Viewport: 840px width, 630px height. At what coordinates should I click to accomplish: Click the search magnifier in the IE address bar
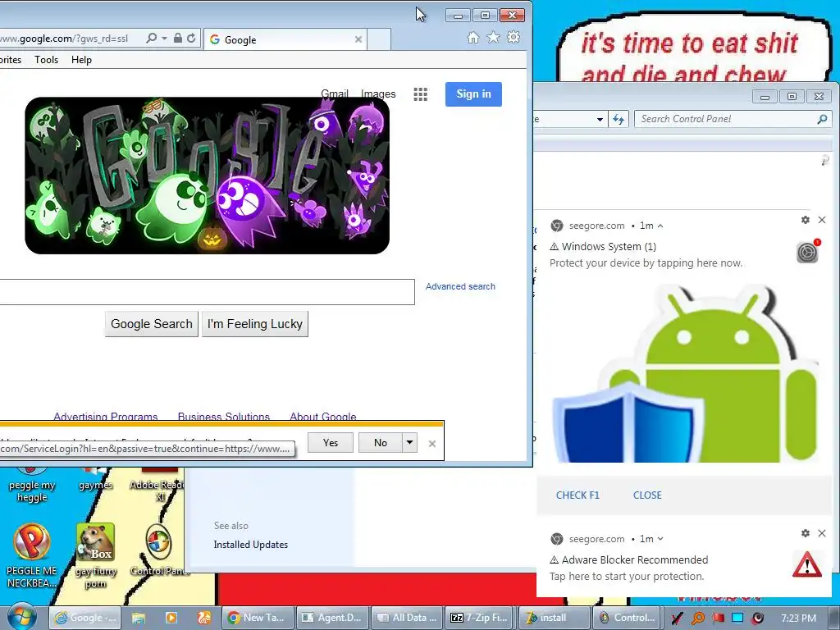[152, 38]
